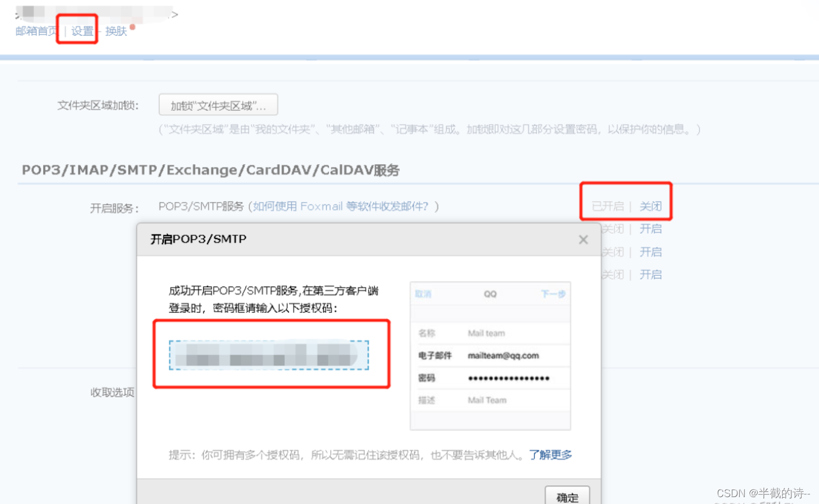Confirm the dialog with 确定 button
This screenshot has height=504, width=819.
click(x=567, y=497)
